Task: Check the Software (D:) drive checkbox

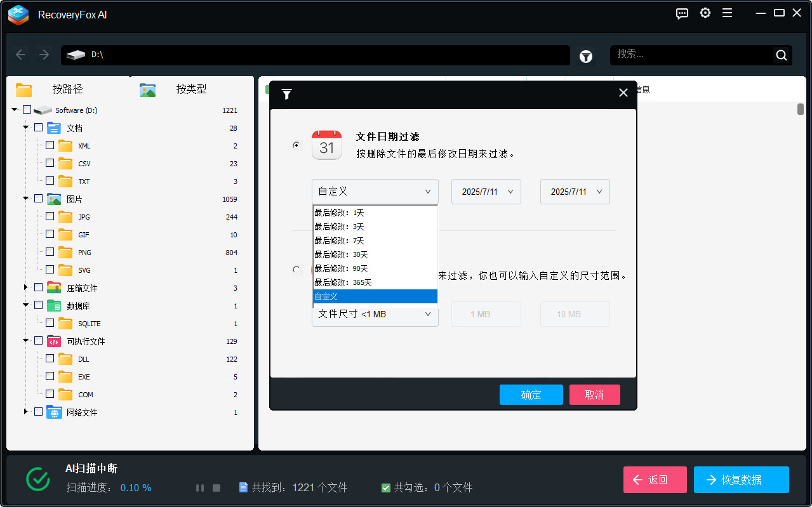Action: [26, 109]
